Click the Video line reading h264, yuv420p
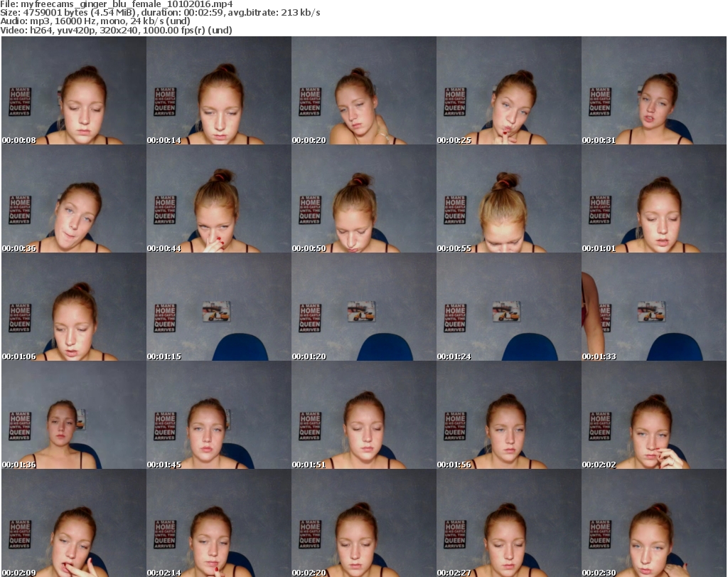 point(116,30)
